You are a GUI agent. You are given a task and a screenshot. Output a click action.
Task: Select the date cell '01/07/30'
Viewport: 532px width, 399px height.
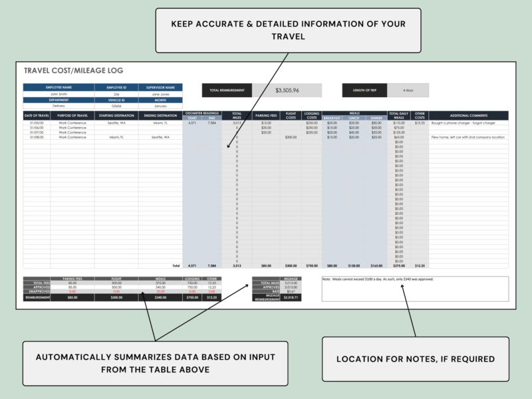tap(37, 132)
